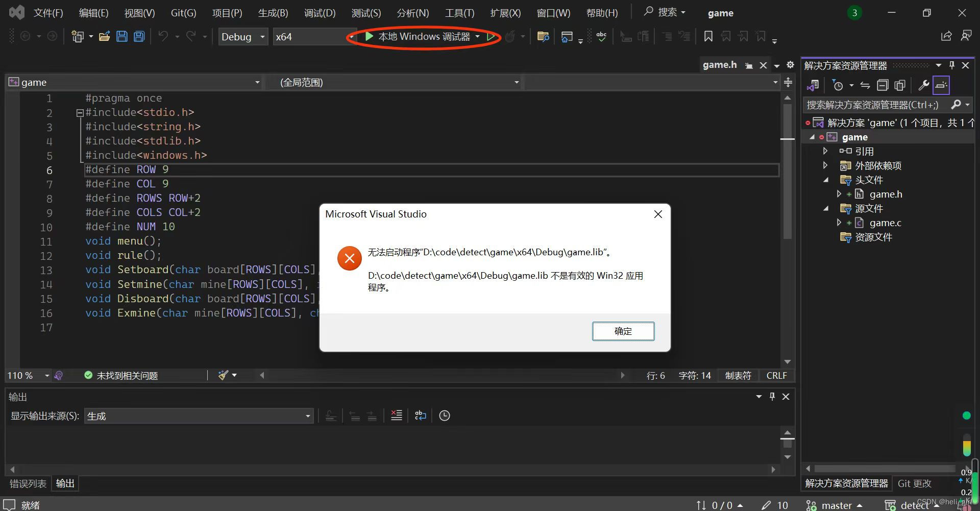The height and width of the screenshot is (511, 980).
Task: Click the CRLF line ending indicator
Action: point(776,375)
